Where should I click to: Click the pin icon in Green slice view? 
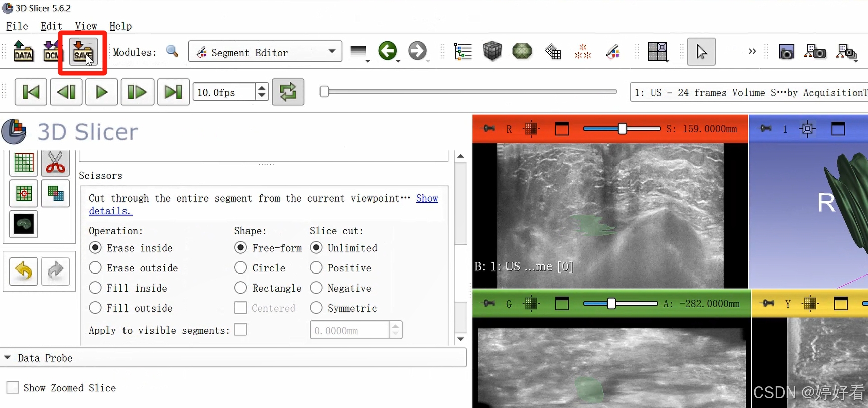tap(487, 303)
